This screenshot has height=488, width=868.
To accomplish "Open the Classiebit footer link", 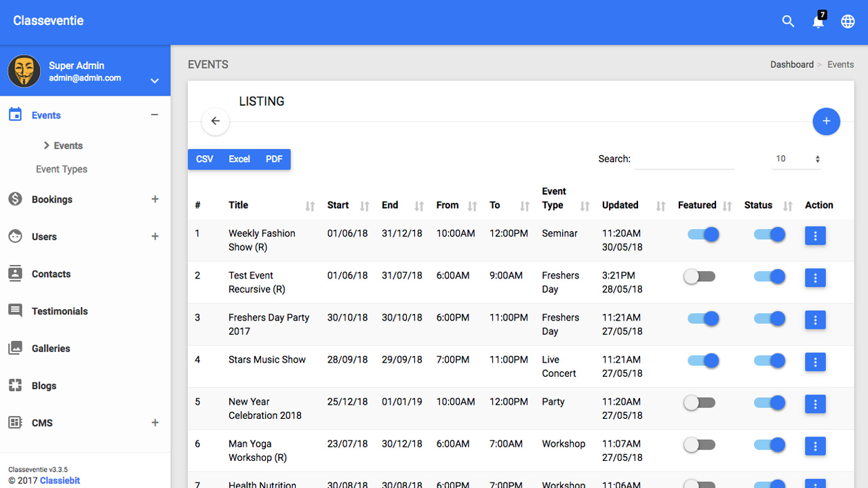I will pos(60,481).
